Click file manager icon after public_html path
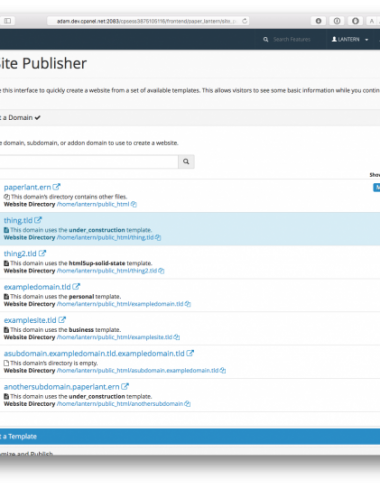Image resolution: width=380 pixels, height=488 pixels. pyautogui.click(x=134, y=204)
